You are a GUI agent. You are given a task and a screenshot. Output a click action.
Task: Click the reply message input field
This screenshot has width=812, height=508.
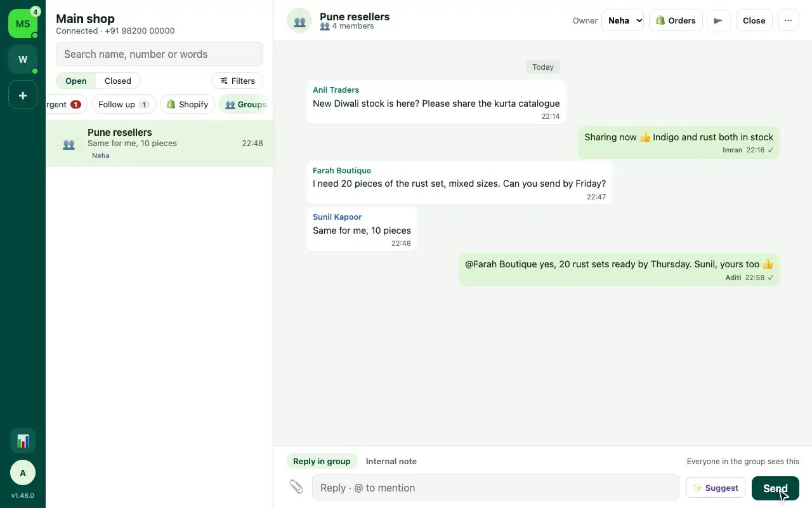(495, 488)
